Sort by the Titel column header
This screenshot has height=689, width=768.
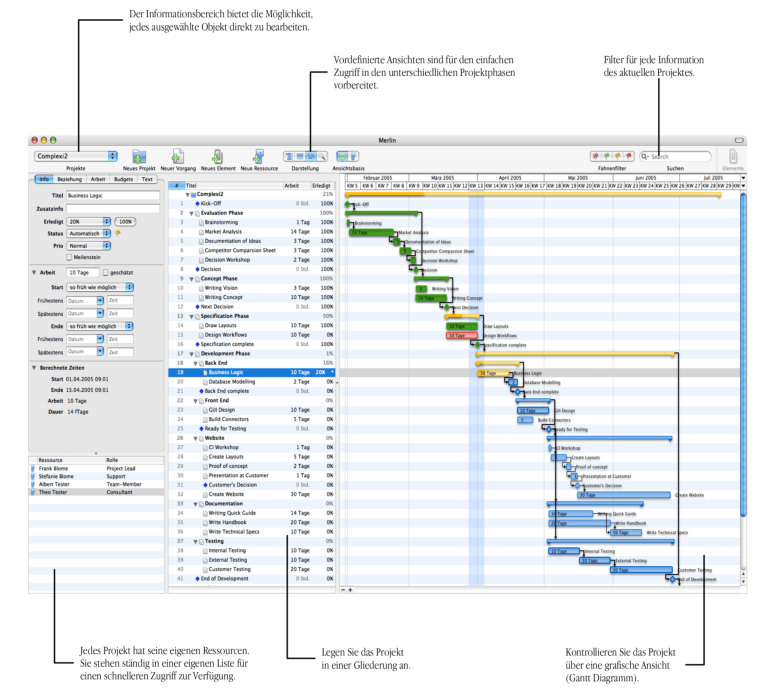pyautogui.click(x=234, y=186)
